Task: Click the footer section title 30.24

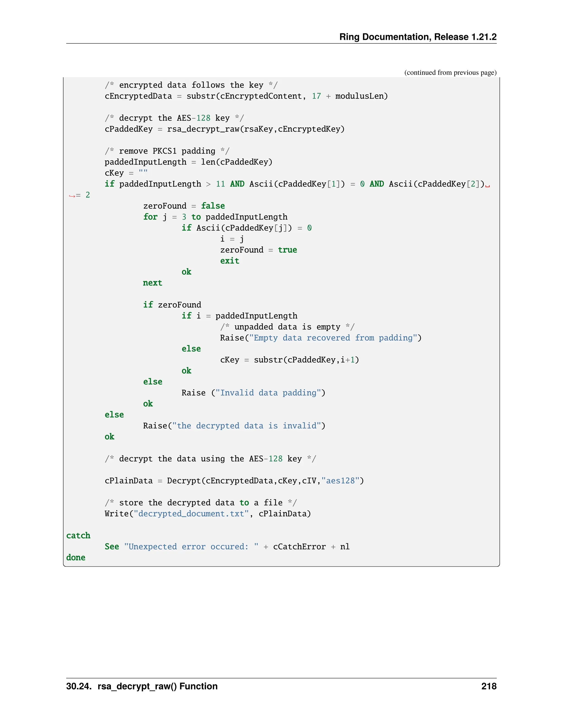Action: point(142,686)
